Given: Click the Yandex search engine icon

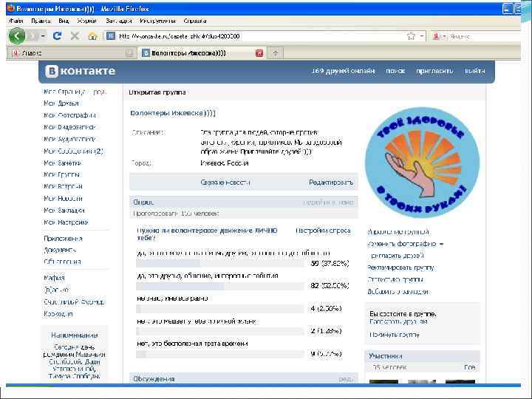Looking at the screenshot, I should [436, 36].
